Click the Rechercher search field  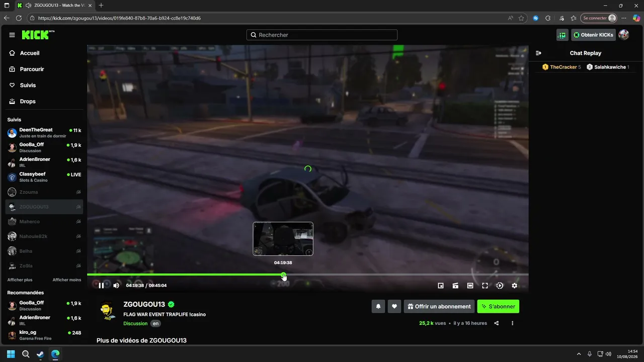pyautogui.click(x=322, y=35)
